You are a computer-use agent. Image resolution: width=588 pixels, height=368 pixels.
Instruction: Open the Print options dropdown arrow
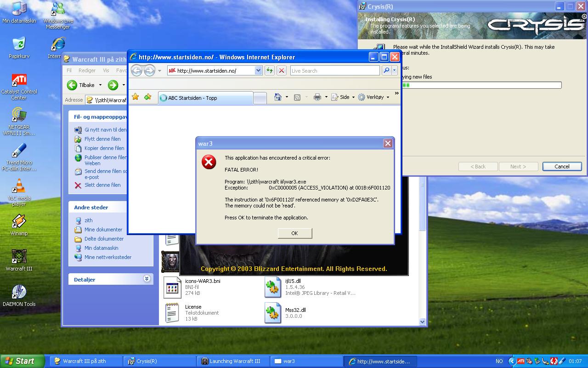326,97
